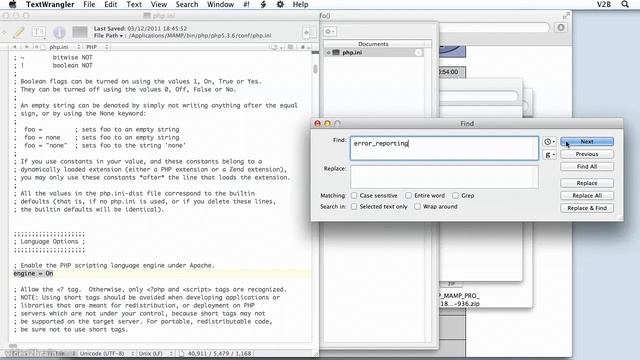
Task: Open the TextWrangler application menu
Action: tap(50, 4)
